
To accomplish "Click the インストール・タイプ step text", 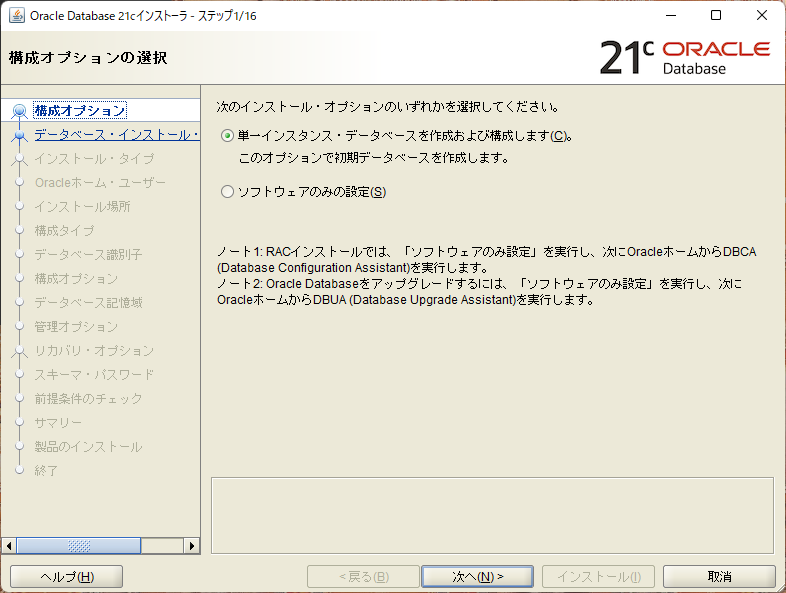I will [94, 158].
